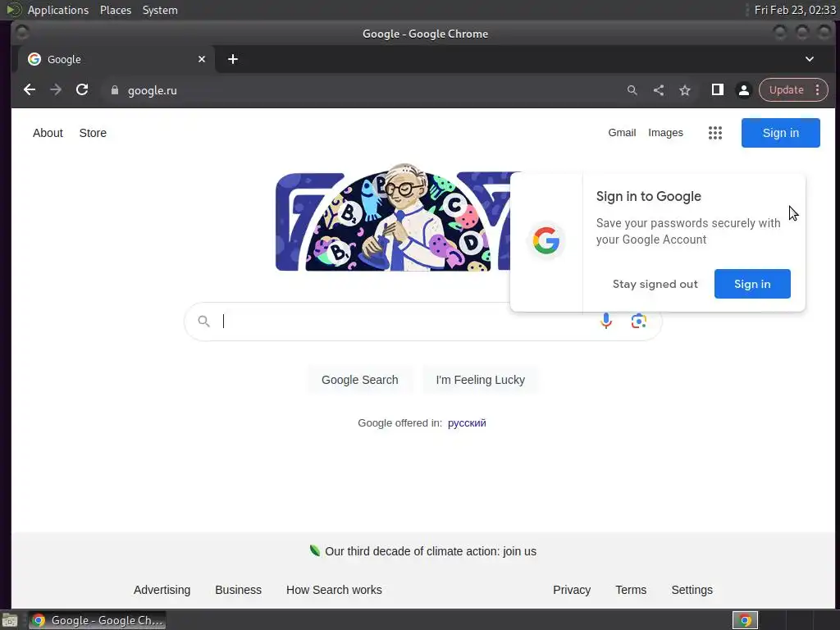Expand the tab search chevron

810,59
